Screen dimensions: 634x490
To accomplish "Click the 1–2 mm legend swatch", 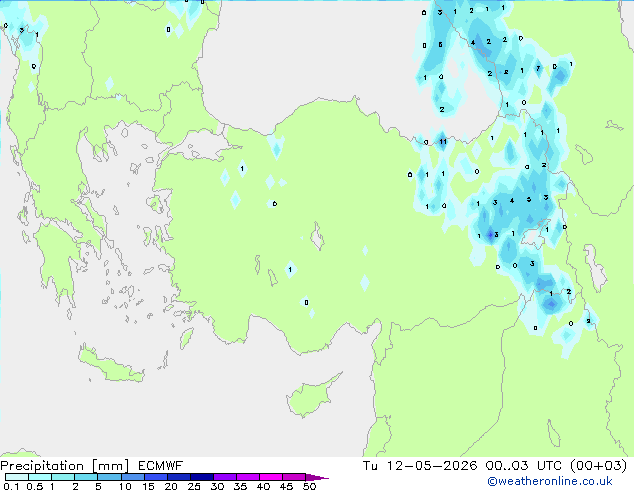I will [x=63, y=477].
